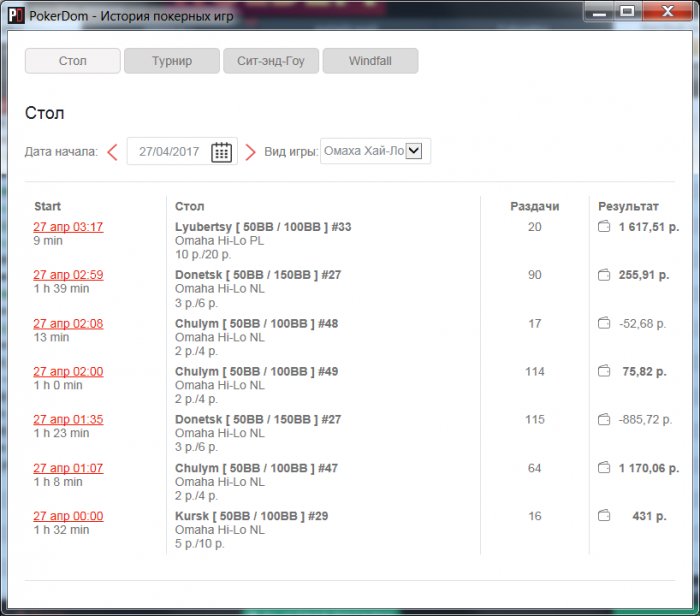700x616 pixels.
Task: Select table name Chulym [ 50BB / 100BB ] #49
Action: (256, 371)
